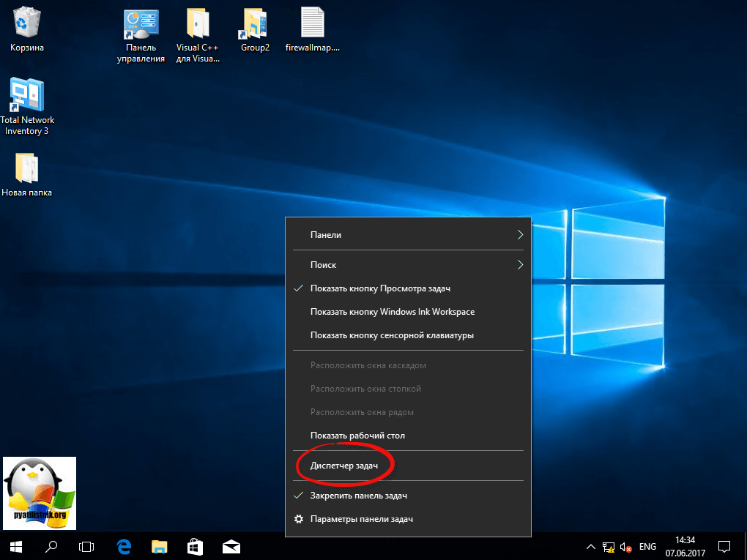Open the Mail app in taskbar
747x560 pixels.
point(231,546)
